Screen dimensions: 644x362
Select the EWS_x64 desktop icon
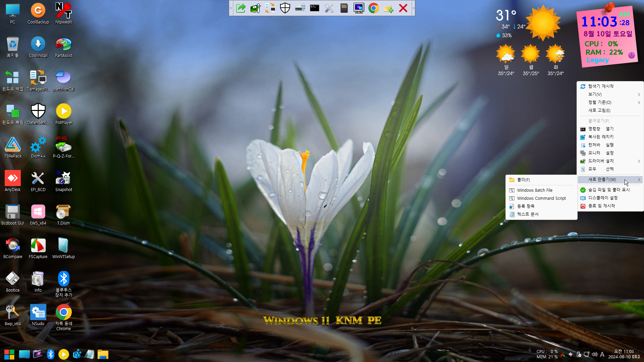(x=38, y=215)
